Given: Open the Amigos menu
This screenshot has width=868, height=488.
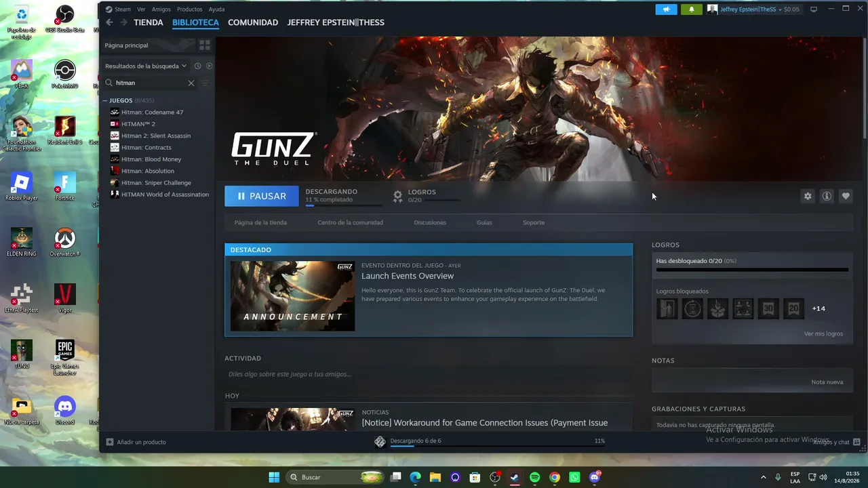Looking at the screenshot, I should coord(161,9).
